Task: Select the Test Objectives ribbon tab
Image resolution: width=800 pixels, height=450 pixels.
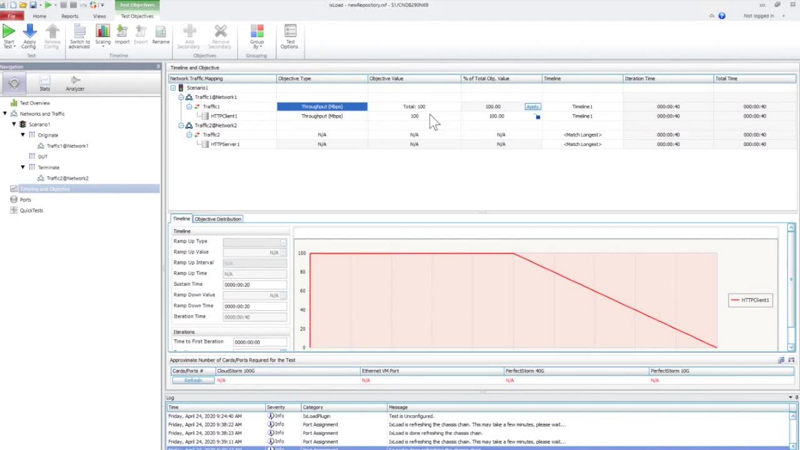Action: pos(137,16)
